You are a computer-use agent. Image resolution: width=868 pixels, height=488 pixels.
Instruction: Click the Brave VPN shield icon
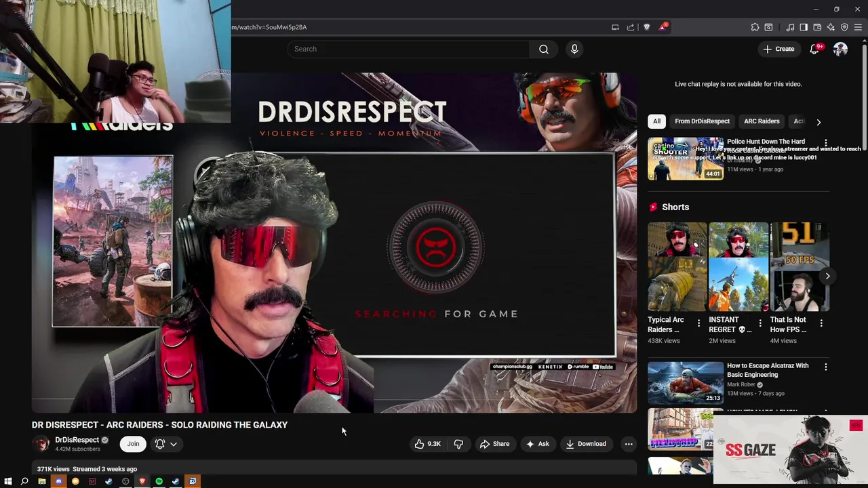click(x=844, y=27)
